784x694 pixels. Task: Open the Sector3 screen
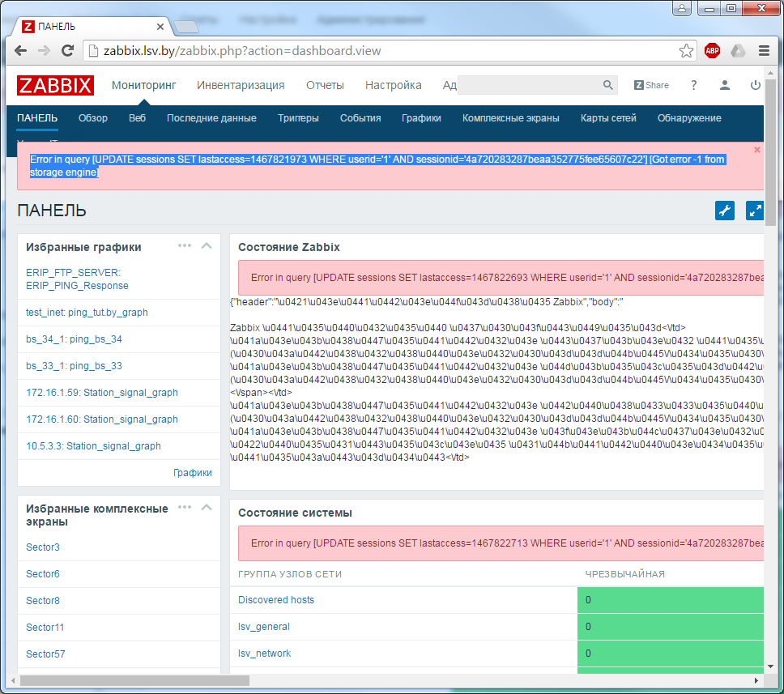pyautogui.click(x=42, y=547)
